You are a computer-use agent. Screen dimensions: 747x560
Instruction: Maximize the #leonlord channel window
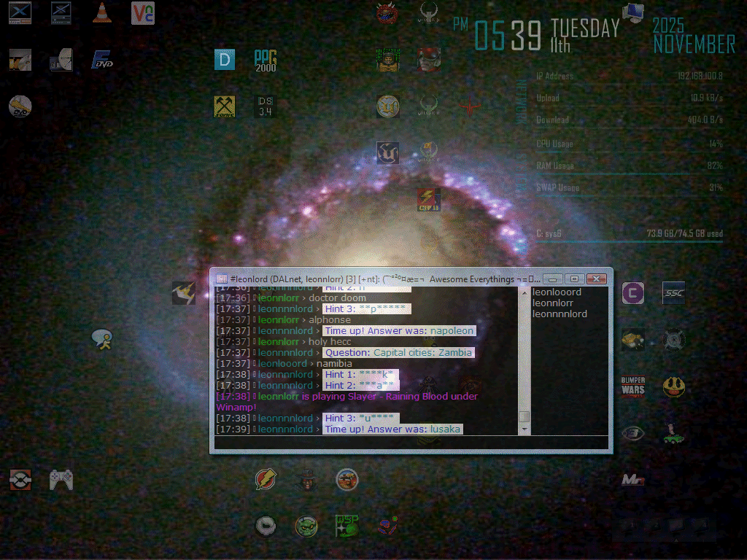(575, 279)
